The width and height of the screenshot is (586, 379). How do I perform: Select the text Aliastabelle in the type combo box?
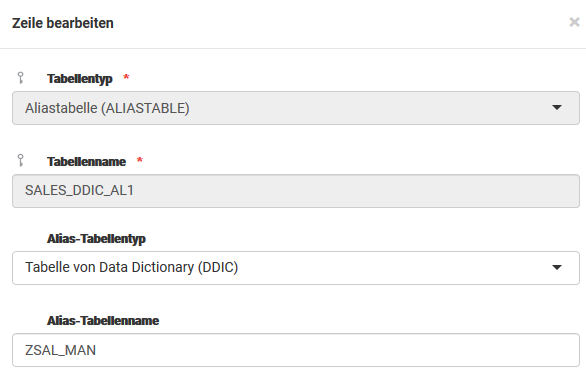coord(61,108)
